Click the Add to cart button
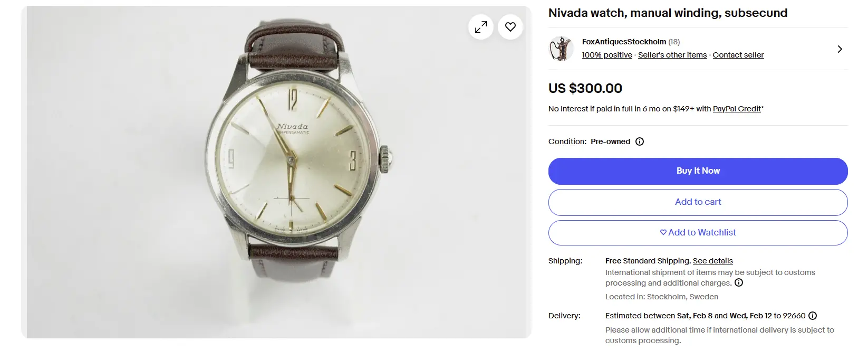Viewport: 868px width, 350px height. click(698, 202)
